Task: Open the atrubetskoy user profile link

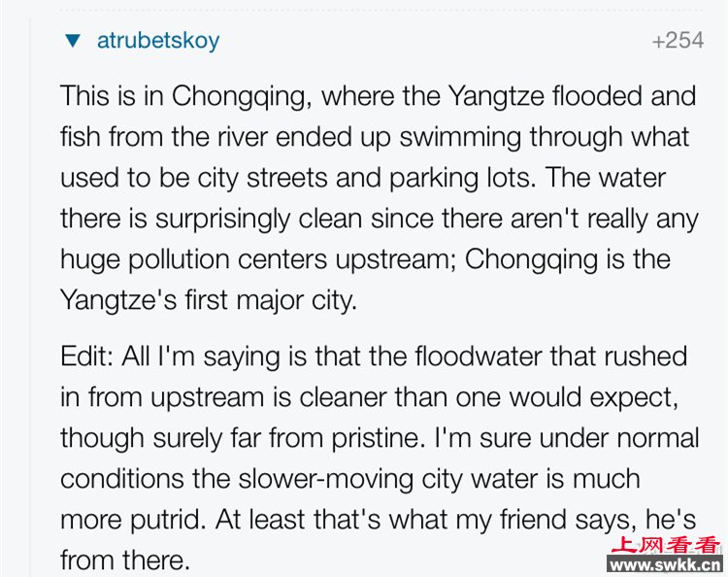Action: pos(158,41)
